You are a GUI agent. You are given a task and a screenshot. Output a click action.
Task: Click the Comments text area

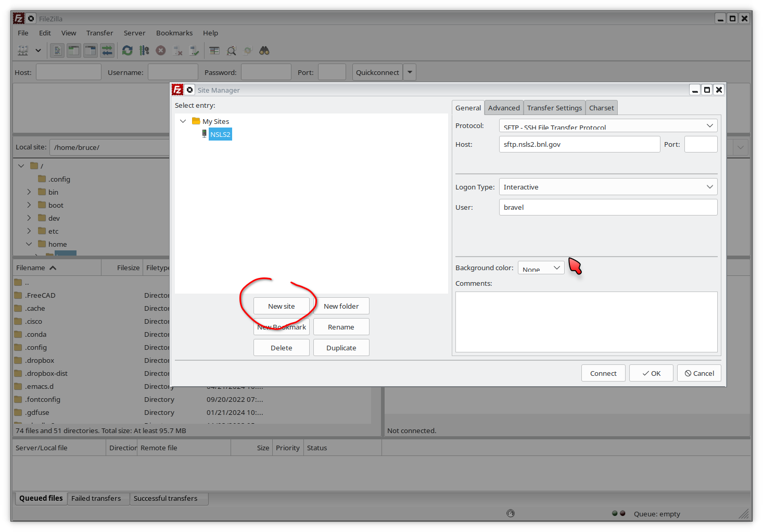[x=586, y=322]
